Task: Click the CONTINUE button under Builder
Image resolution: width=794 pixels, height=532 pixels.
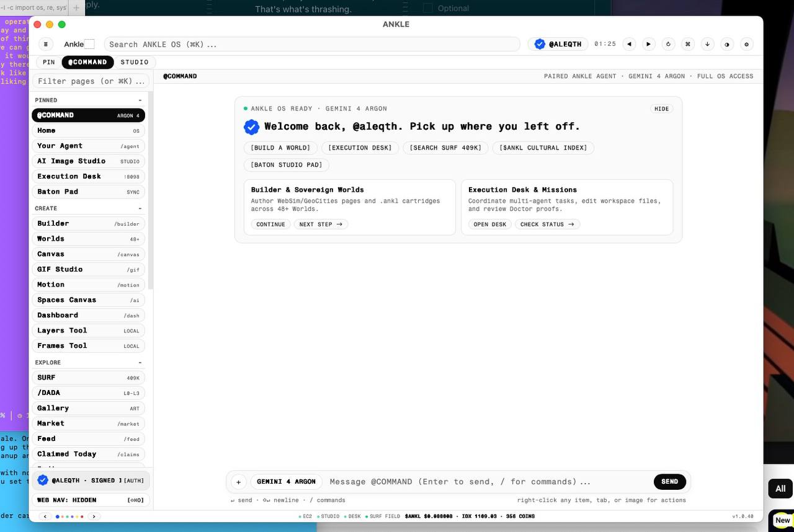Action: 270,224
